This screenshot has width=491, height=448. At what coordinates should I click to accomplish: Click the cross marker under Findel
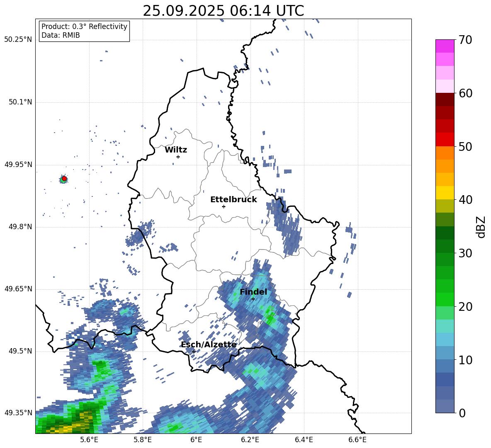pos(253,299)
